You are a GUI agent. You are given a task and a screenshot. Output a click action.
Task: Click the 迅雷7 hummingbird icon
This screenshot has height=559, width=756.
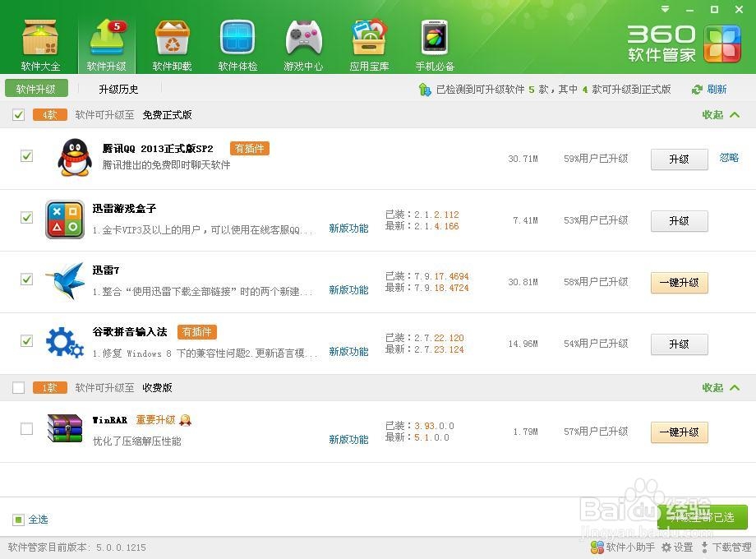[x=65, y=281]
